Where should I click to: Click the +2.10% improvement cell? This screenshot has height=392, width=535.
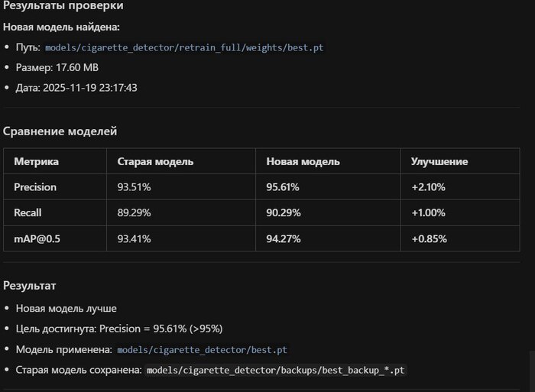(x=428, y=186)
